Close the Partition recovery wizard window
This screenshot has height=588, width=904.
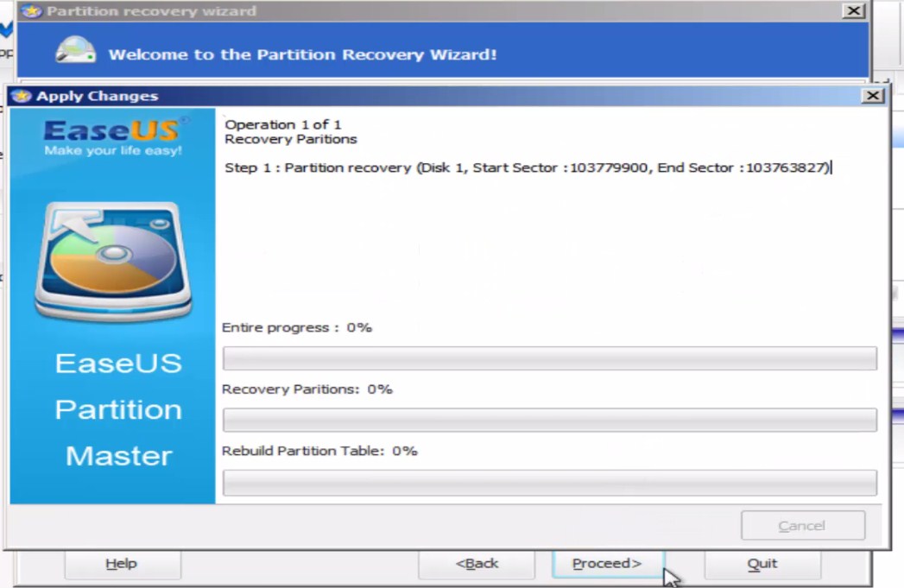click(x=853, y=11)
